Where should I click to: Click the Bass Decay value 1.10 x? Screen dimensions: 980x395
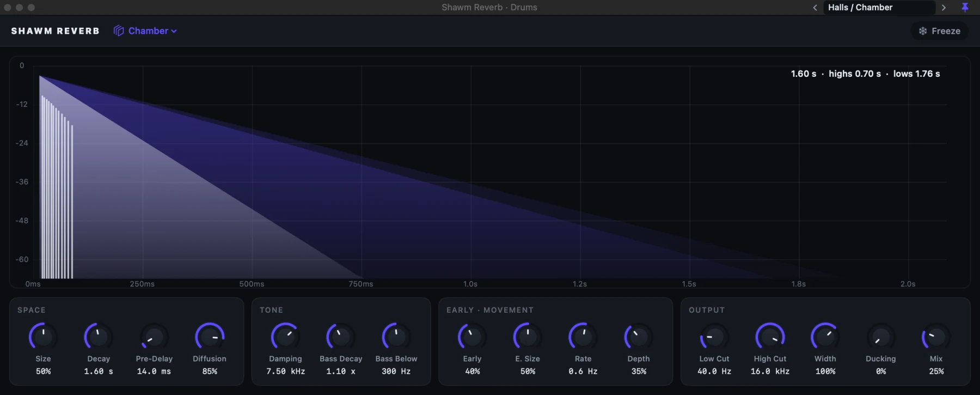coord(341,371)
